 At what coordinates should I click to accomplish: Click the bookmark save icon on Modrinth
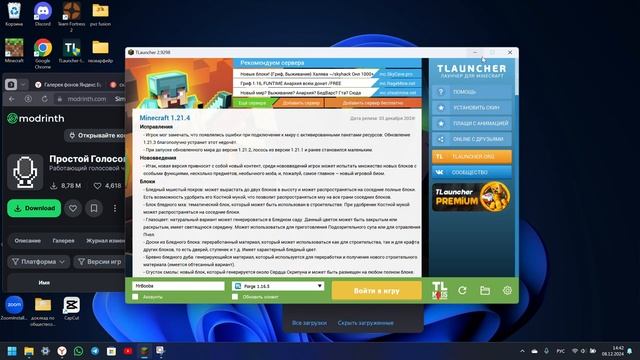click(x=94, y=208)
